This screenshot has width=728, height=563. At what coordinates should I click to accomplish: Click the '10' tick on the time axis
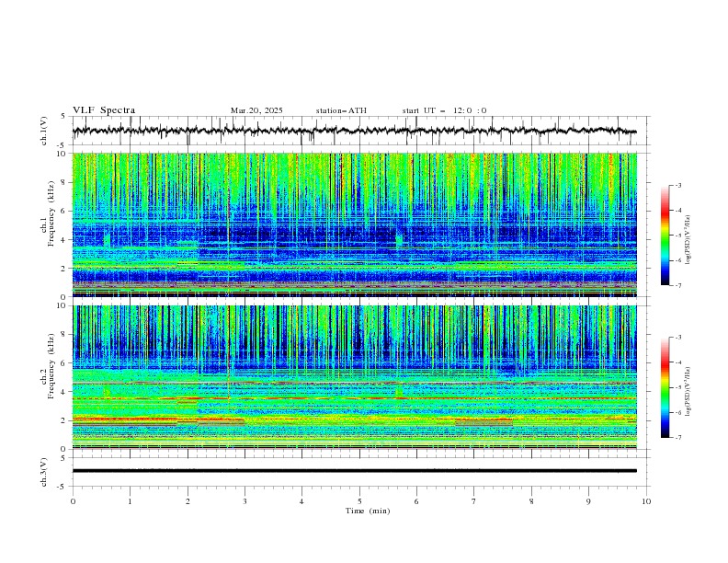pyautogui.click(x=646, y=501)
